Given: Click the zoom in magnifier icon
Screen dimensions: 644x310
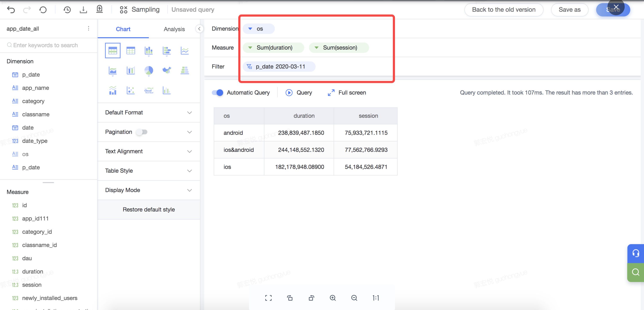Looking at the screenshot, I should pyautogui.click(x=333, y=298).
